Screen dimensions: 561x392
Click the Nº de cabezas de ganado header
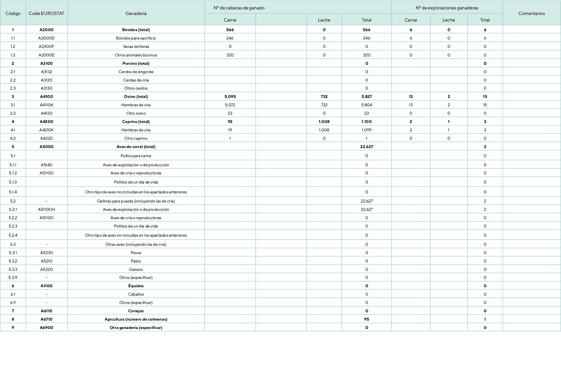[x=239, y=8]
